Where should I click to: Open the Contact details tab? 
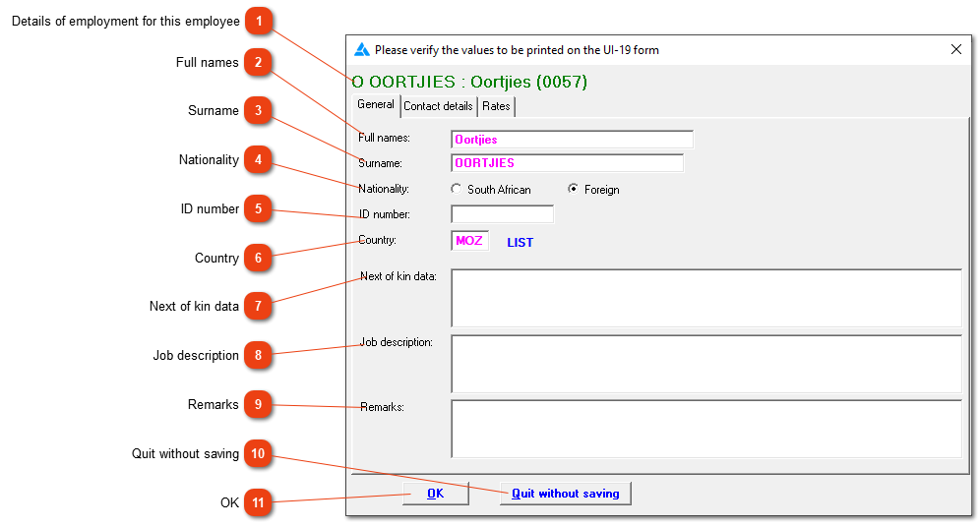pyautogui.click(x=438, y=106)
